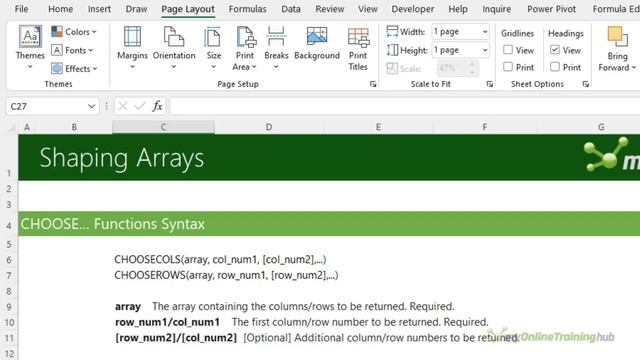This screenshot has width=640, height=360.
Task: Switch to the Data tab
Action: coord(291,9)
